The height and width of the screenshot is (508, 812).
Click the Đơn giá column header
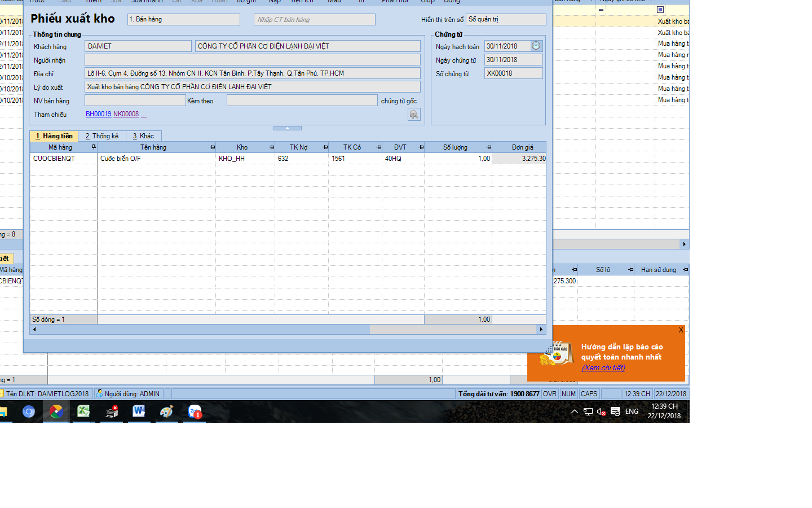tap(519, 147)
